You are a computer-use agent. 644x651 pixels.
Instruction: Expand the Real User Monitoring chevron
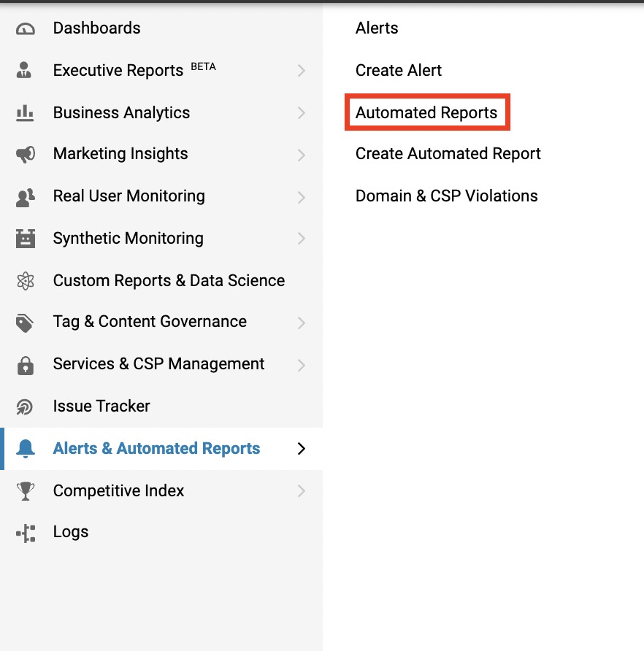302,197
